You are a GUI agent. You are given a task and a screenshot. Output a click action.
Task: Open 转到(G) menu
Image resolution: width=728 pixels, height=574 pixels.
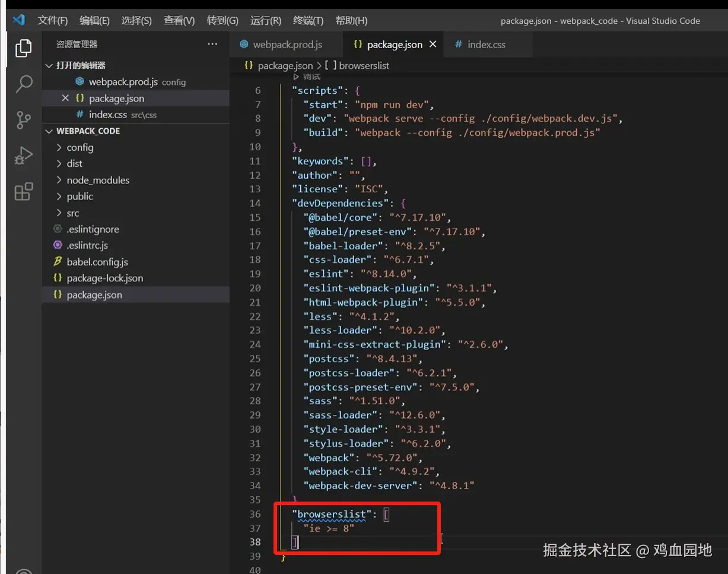(x=222, y=20)
